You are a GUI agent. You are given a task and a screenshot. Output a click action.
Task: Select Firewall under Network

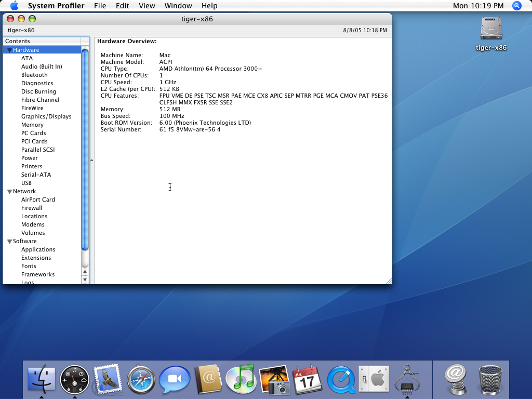(32, 208)
